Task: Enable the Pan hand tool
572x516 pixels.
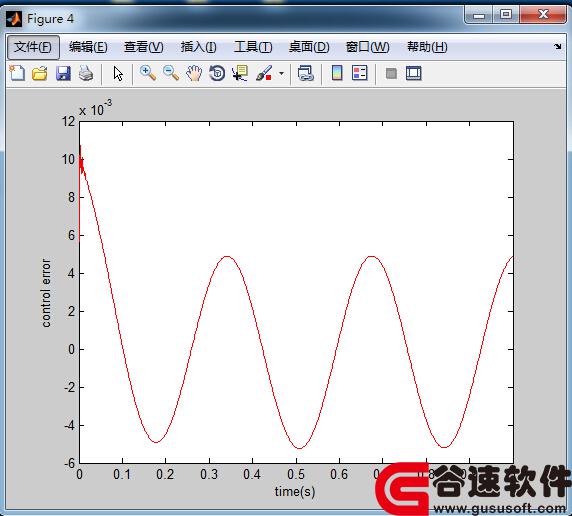Action: point(194,73)
